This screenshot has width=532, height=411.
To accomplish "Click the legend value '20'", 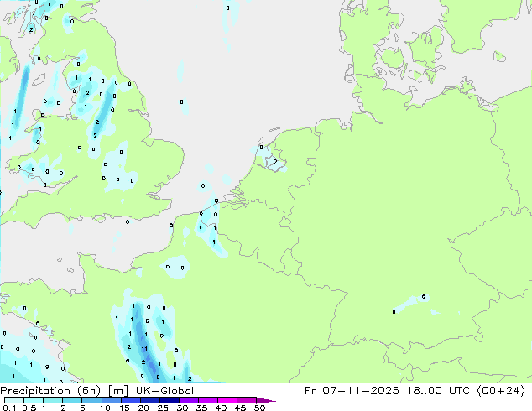I will (x=143, y=408).
